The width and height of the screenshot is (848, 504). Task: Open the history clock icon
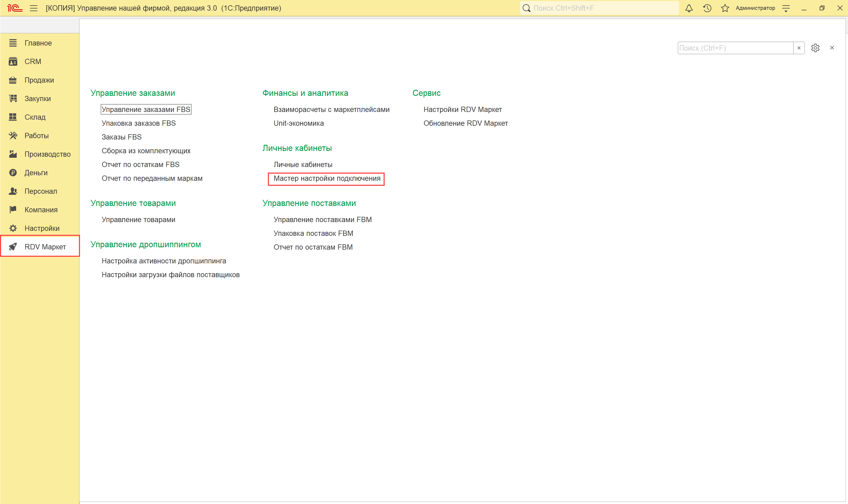click(x=707, y=8)
